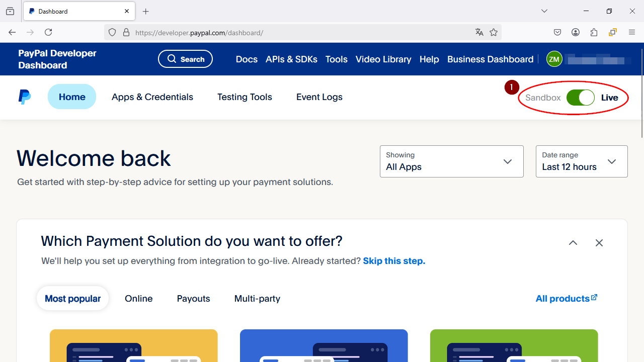Click the Welcome back heading

click(x=94, y=158)
